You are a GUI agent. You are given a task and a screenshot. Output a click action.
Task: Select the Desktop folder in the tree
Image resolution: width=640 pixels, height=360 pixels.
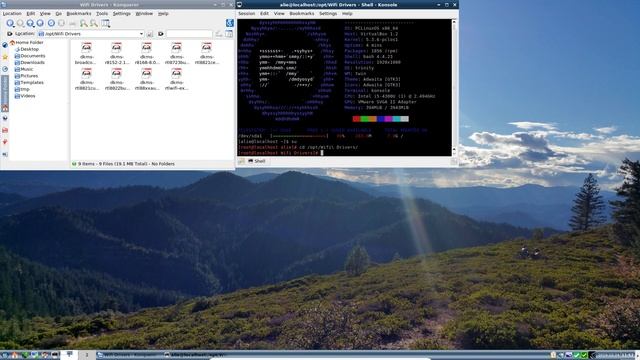[27, 49]
